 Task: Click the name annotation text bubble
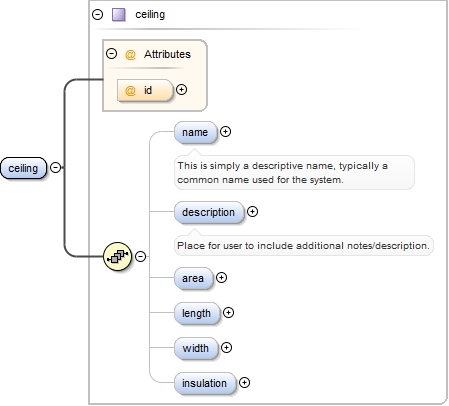pyautogui.click(x=294, y=173)
